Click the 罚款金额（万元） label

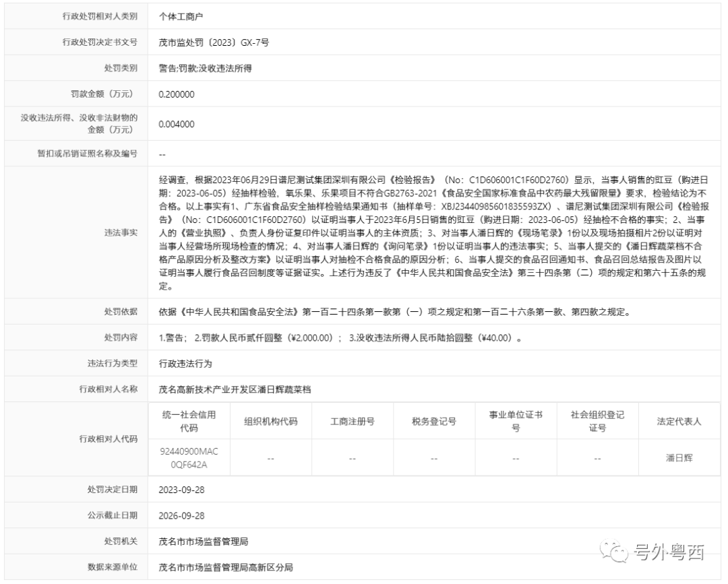point(104,94)
